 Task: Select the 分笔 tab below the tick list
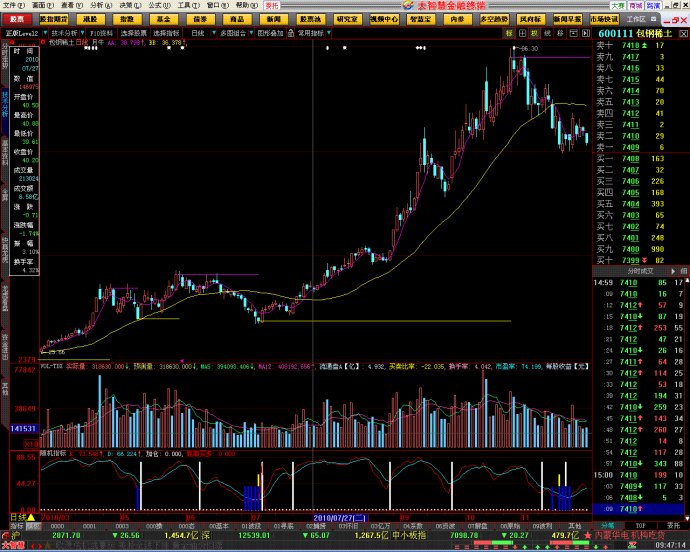[x=609, y=524]
